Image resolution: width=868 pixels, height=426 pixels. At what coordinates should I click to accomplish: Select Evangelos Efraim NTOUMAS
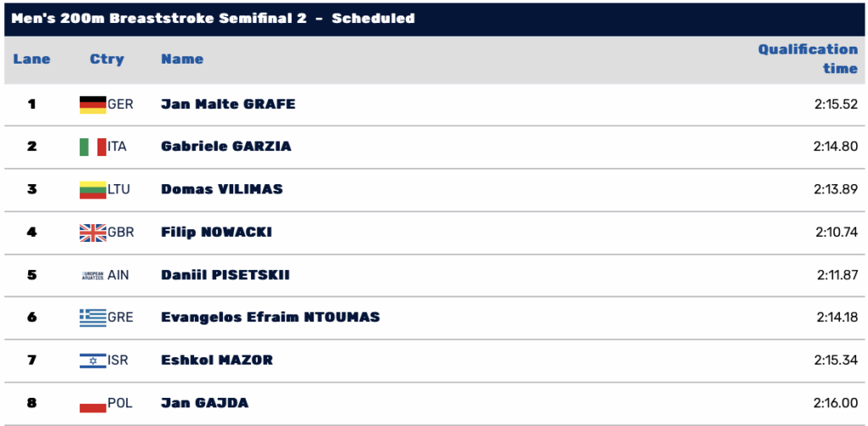(270, 317)
